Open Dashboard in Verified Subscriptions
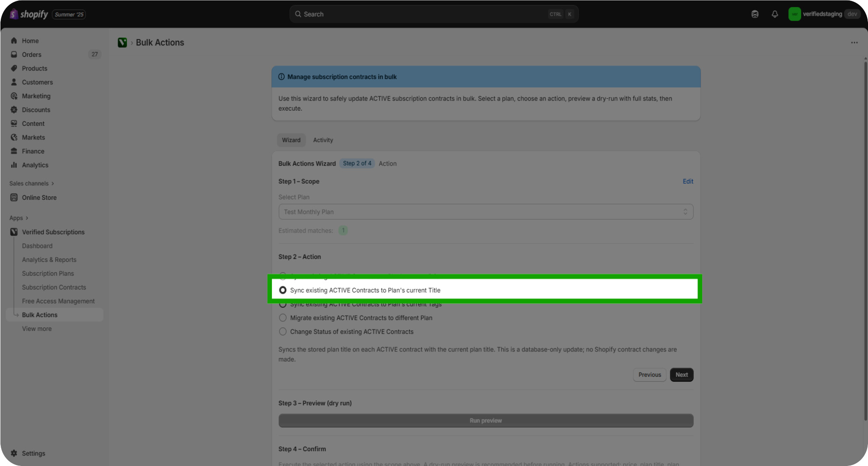The height and width of the screenshot is (466, 868). pyautogui.click(x=37, y=246)
